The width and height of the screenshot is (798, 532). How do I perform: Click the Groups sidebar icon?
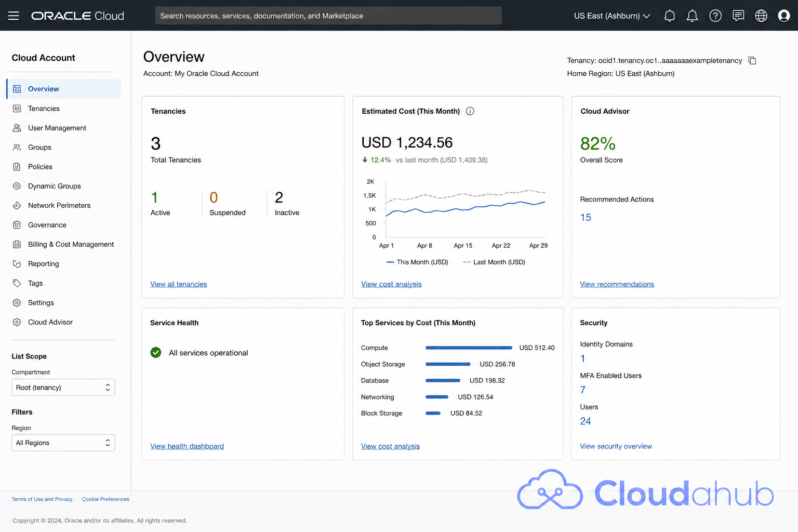[17, 147]
